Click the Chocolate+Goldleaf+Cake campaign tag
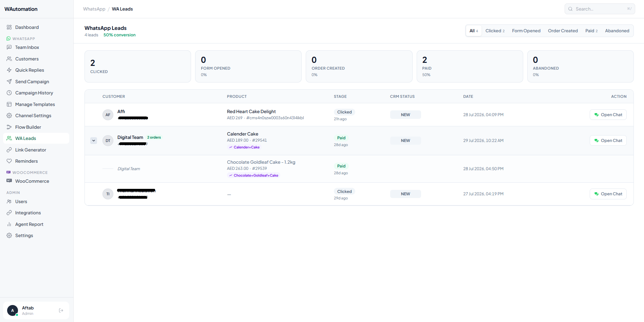 pos(253,176)
